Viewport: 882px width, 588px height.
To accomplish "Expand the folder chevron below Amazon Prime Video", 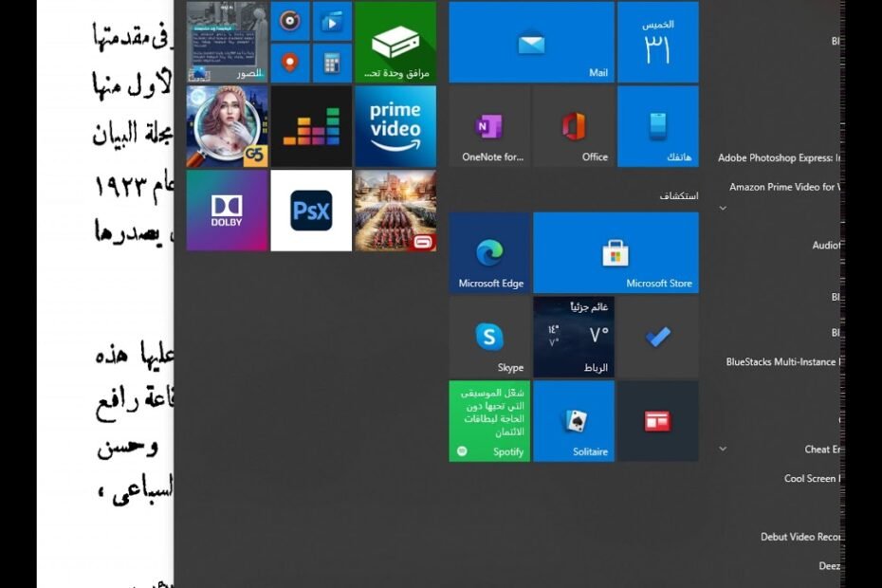I will coord(723,209).
